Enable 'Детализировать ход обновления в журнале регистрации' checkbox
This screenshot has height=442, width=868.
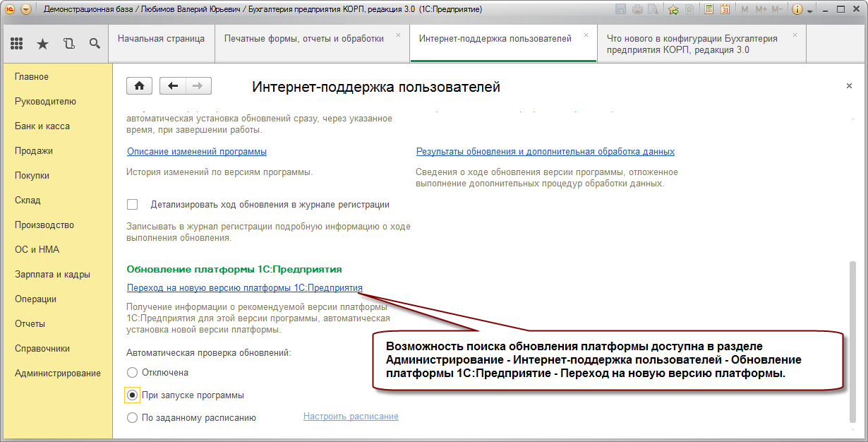click(132, 205)
